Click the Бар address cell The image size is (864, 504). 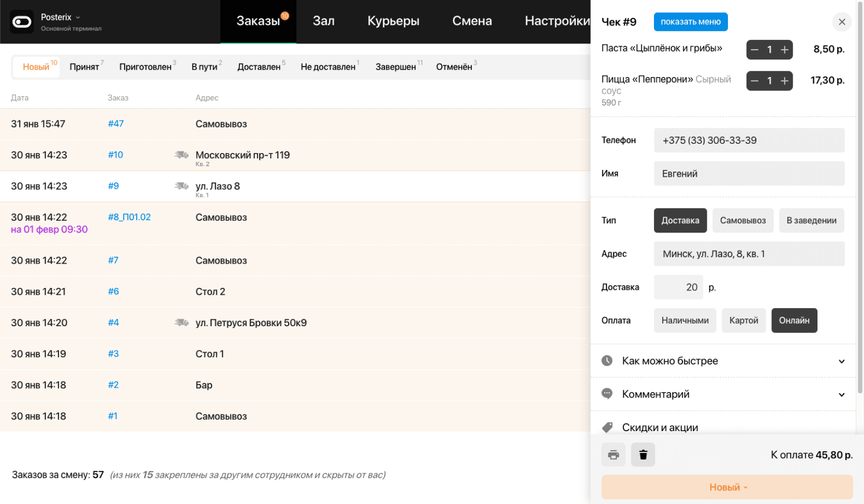coord(204,385)
